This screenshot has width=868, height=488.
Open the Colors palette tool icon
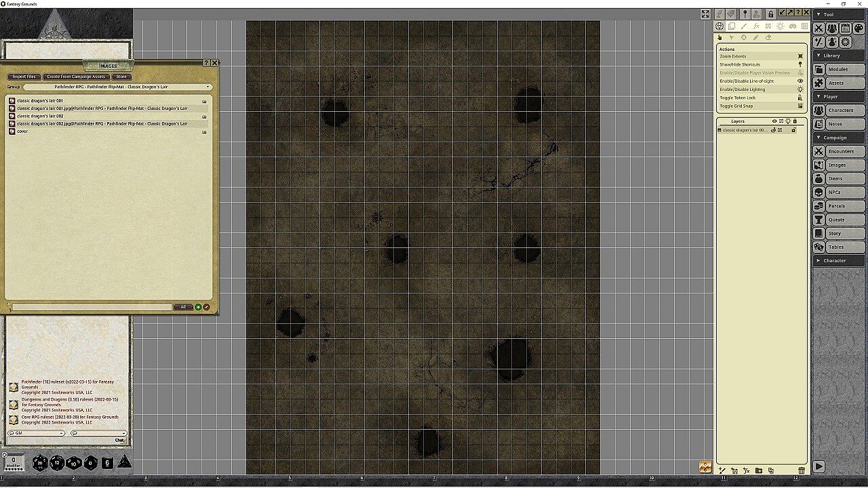tap(859, 28)
